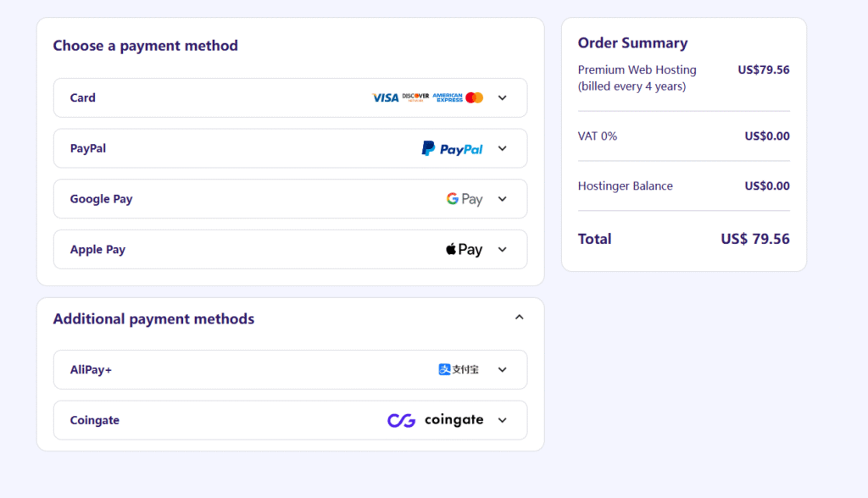Image resolution: width=868 pixels, height=498 pixels.
Task: Click the Additional payment methods heading
Action: click(153, 319)
